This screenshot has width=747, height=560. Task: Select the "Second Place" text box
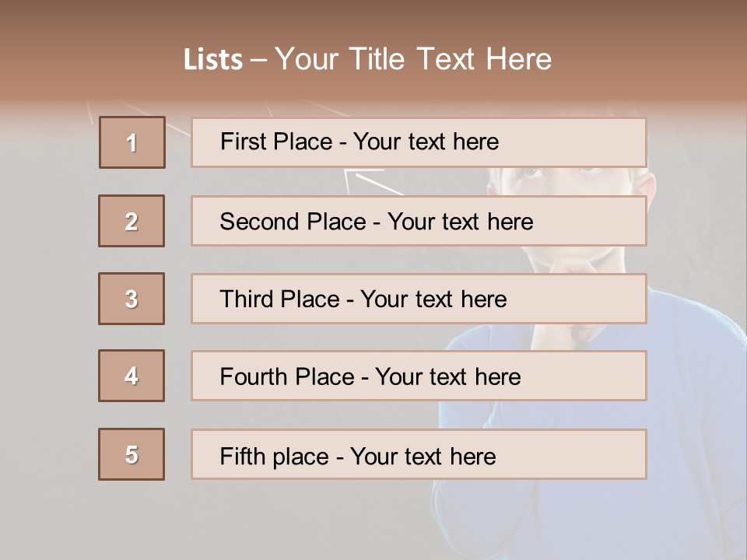(x=419, y=221)
